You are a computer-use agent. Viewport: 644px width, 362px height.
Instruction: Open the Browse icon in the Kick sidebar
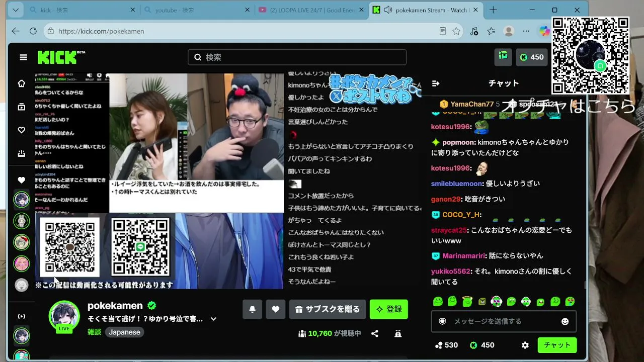22,107
